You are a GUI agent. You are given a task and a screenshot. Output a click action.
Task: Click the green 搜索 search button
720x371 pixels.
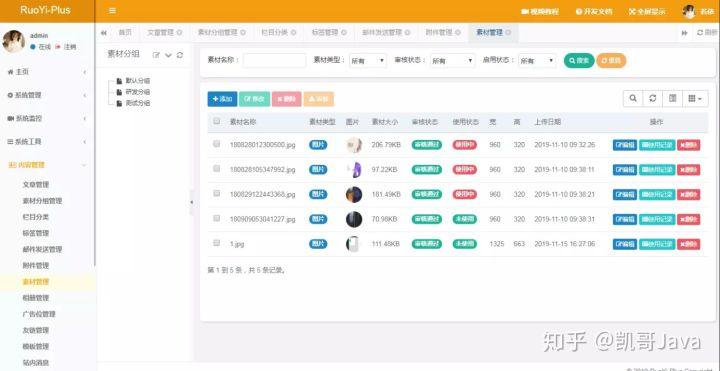579,61
